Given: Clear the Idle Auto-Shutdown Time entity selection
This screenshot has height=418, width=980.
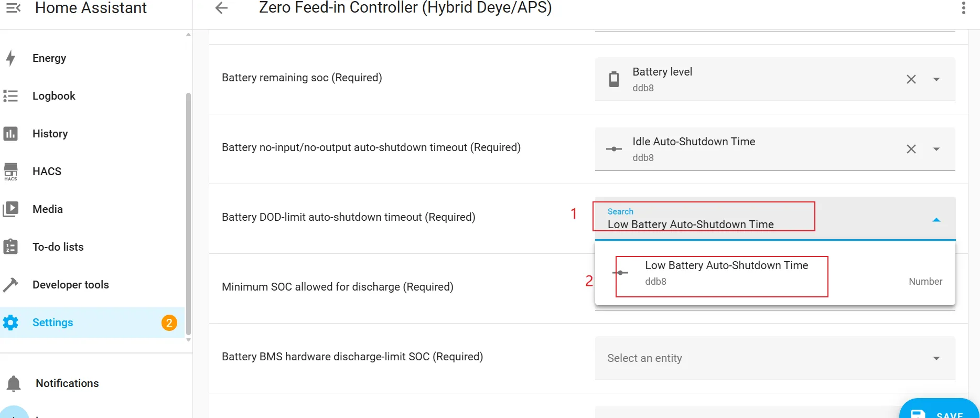Looking at the screenshot, I should click(x=911, y=149).
